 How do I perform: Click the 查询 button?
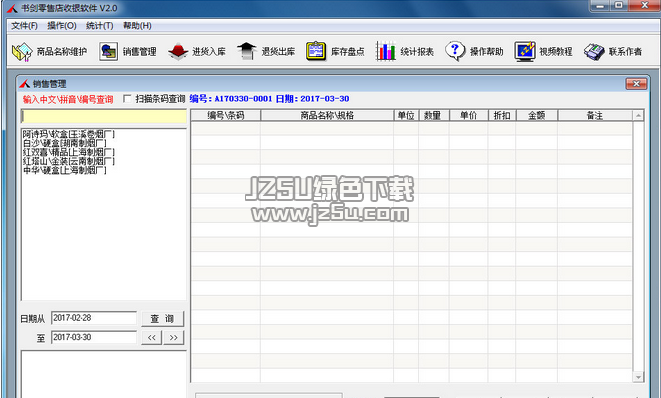click(x=162, y=319)
